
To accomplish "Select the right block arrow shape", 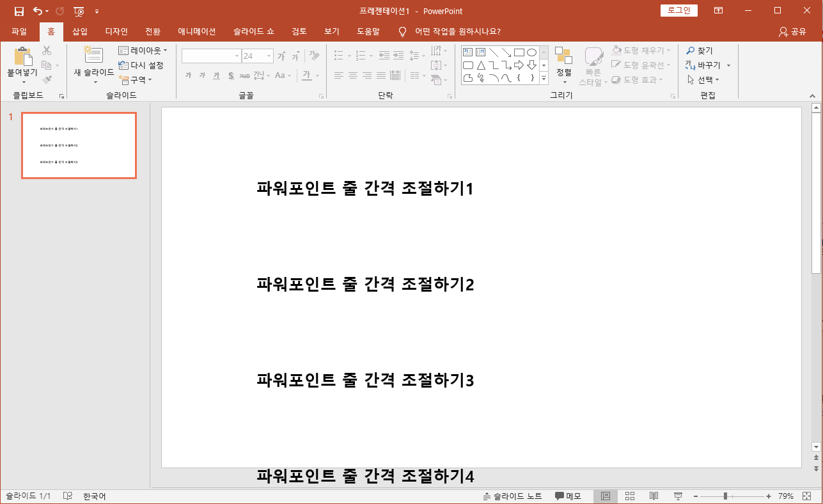I will click(519, 65).
